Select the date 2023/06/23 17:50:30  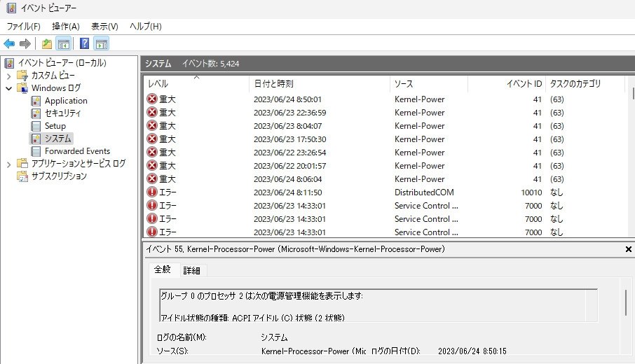290,139
